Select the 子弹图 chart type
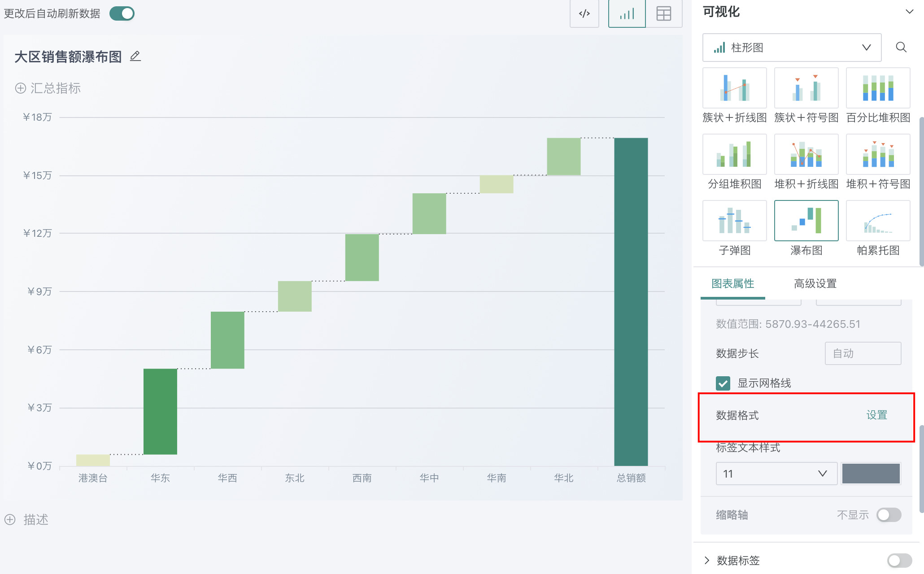 pos(734,221)
